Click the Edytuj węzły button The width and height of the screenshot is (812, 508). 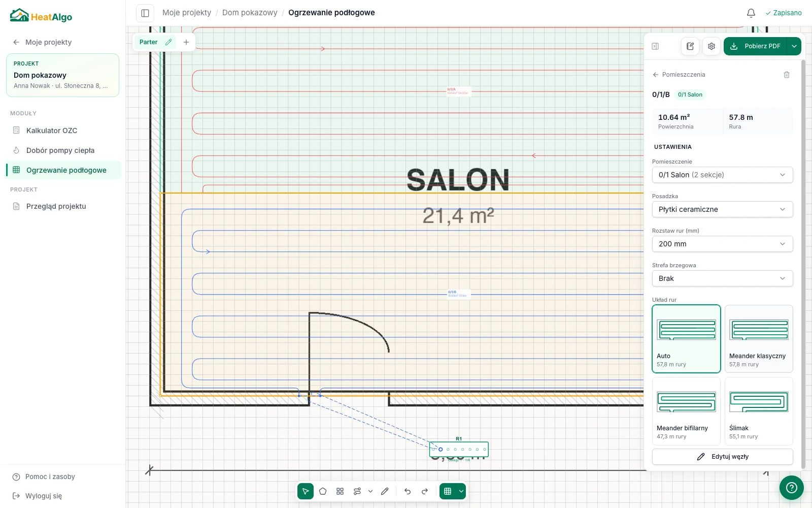coord(722,457)
